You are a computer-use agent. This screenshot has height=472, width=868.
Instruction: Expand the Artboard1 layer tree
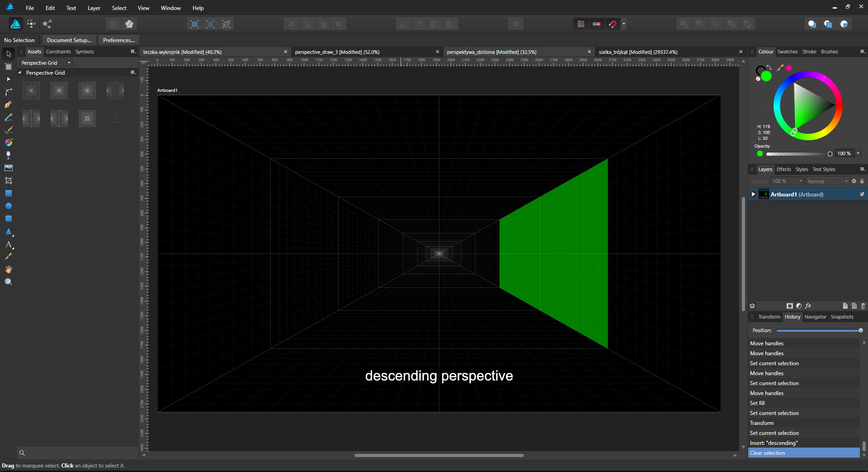click(x=753, y=194)
